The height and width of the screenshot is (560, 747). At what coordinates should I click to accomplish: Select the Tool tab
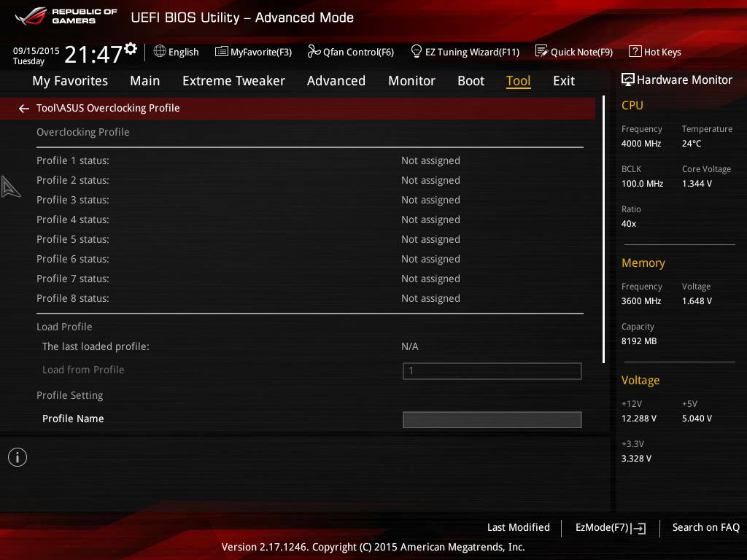[x=519, y=81]
